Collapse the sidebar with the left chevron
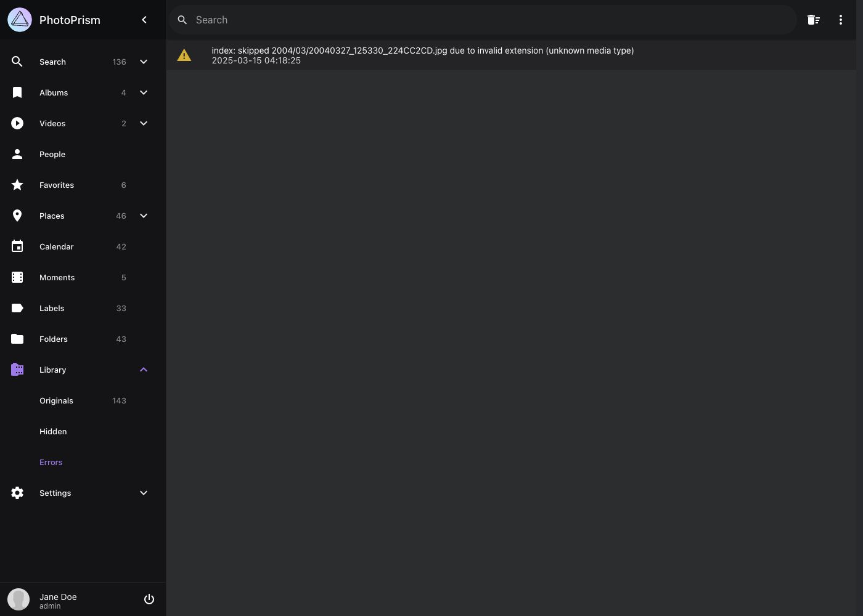 (144, 20)
